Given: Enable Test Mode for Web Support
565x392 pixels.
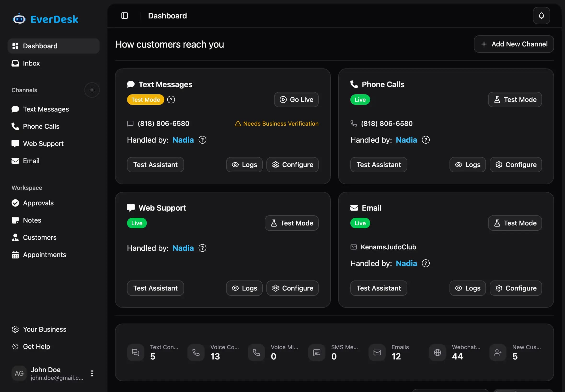Looking at the screenshot, I should coord(291,223).
